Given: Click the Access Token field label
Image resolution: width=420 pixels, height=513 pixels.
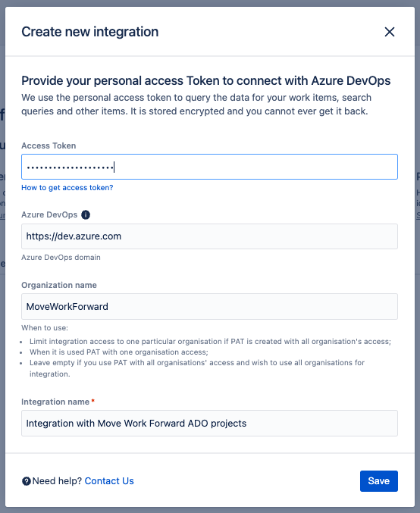Looking at the screenshot, I should tap(49, 145).
